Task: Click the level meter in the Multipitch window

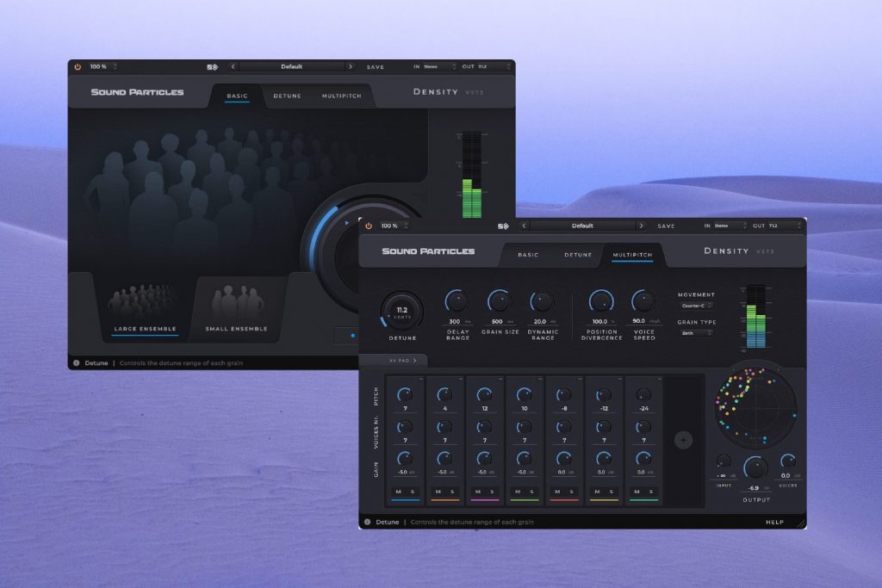Action: (755, 317)
